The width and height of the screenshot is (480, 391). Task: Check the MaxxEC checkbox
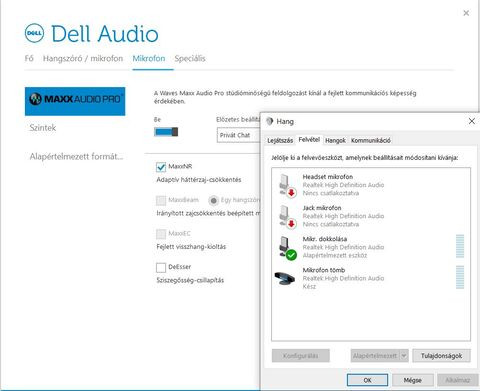(161, 234)
